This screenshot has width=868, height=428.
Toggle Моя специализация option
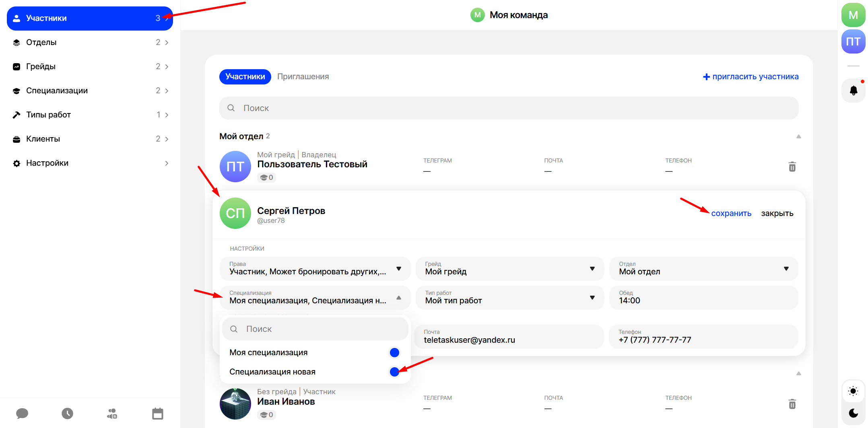(394, 352)
